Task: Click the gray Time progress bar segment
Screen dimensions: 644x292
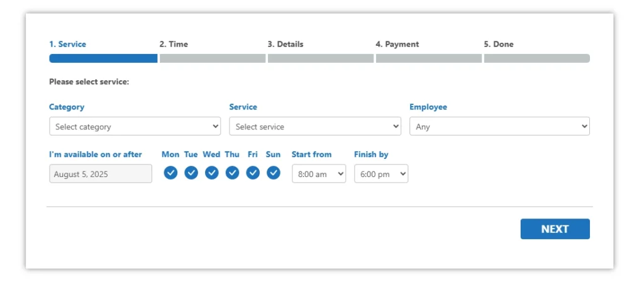Action: (x=213, y=58)
